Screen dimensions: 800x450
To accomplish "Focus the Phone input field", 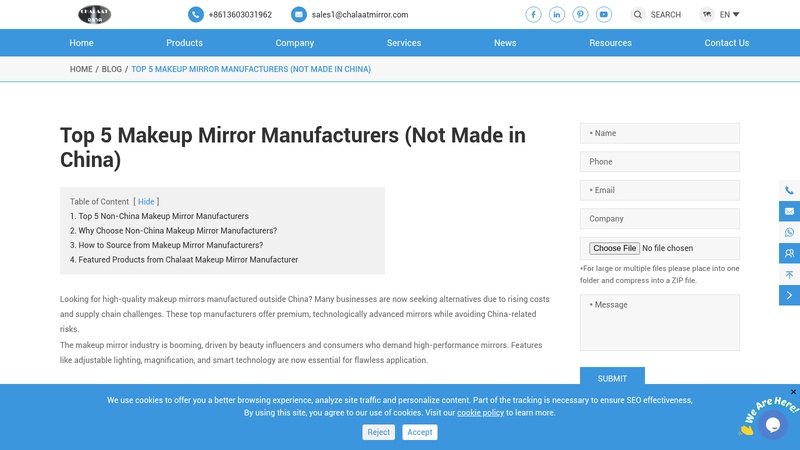I will click(x=660, y=162).
